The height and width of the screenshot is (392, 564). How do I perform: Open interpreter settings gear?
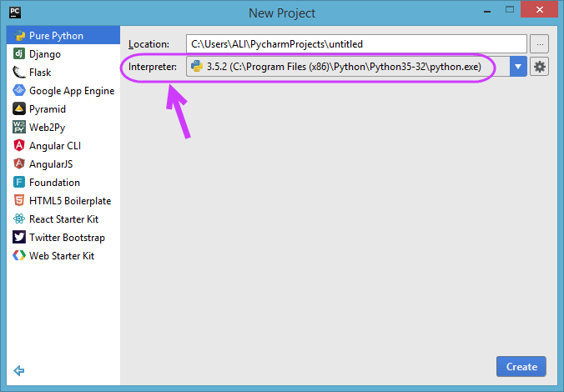[539, 67]
